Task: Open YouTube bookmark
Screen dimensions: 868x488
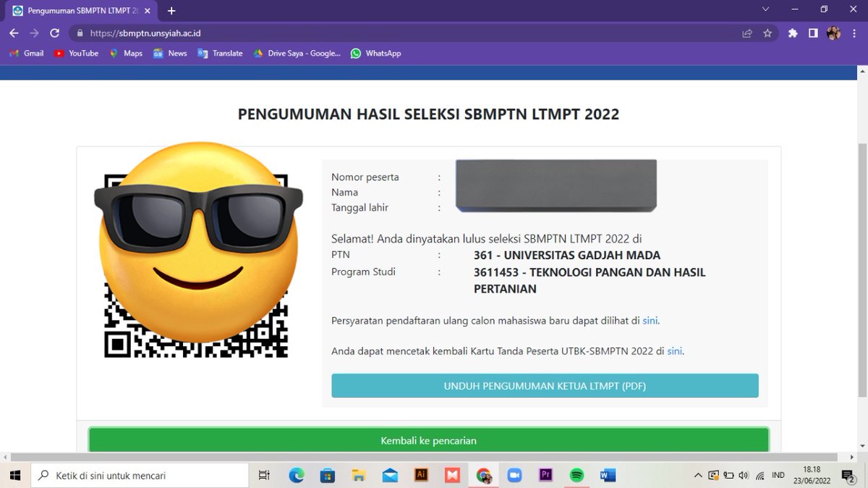Action: [x=76, y=54]
